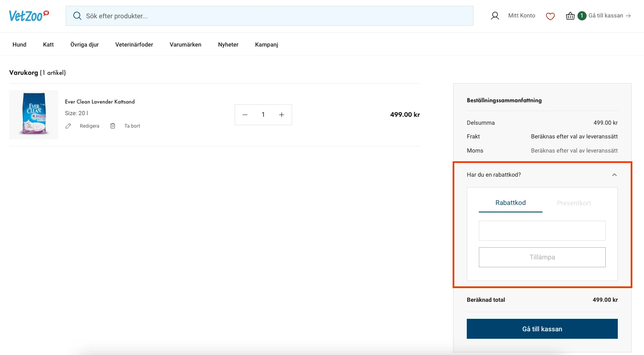The height and width of the screenshot is (355, 644).
Task: Open the Kampanj menu item
Action: (x=266, y=44)
